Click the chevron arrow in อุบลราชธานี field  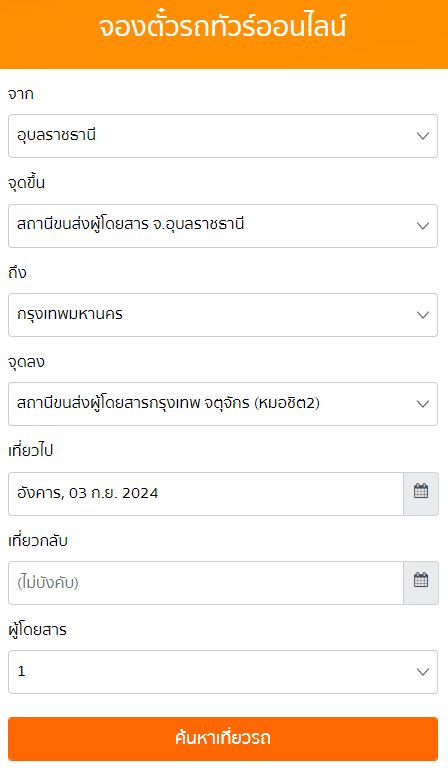[x=423, y=136]
